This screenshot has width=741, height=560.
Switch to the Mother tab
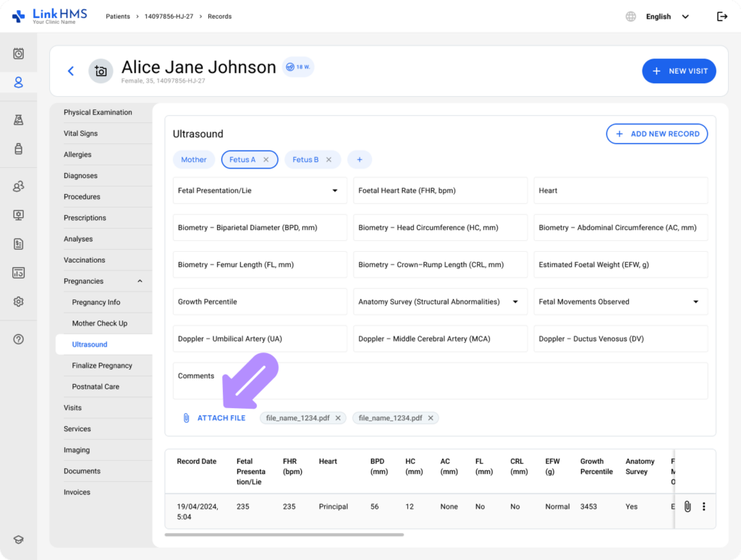pyautogui.click(x=194, y=160)
